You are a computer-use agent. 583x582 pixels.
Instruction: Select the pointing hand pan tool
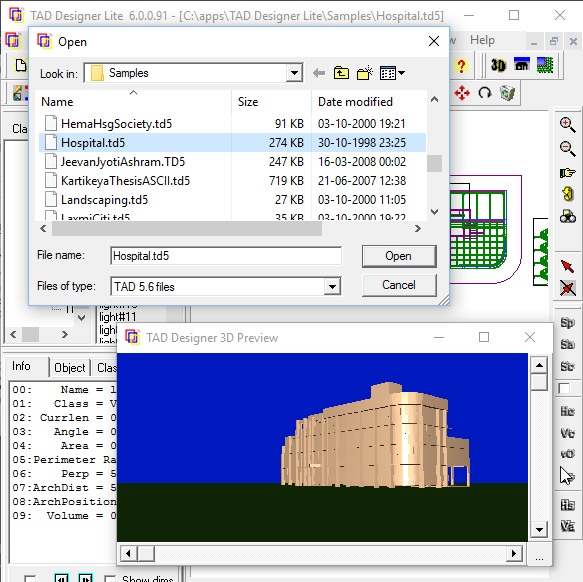[567, 173]
